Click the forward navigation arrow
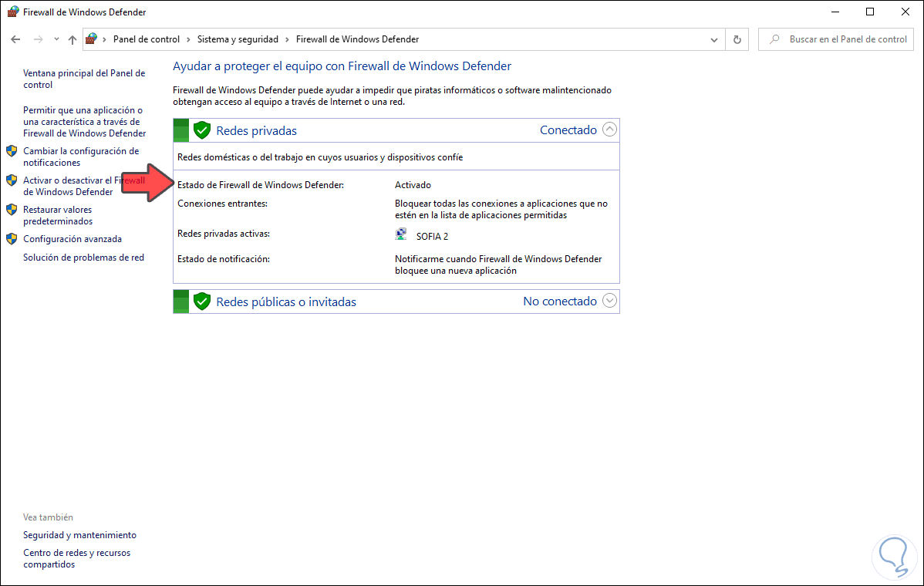 (x=39, y=39)
